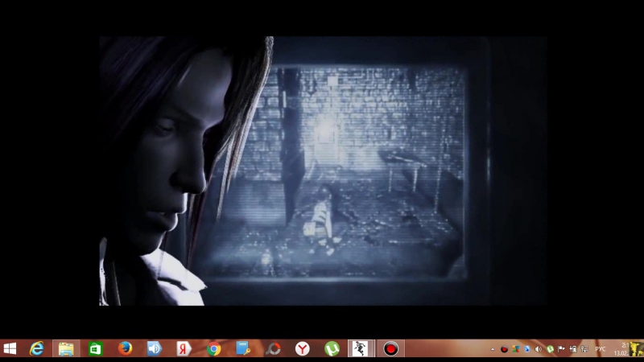This screenshot has height=362, width=644.
Task: Open the blue notebook with key icon
Action: click(x=243, y=349)
